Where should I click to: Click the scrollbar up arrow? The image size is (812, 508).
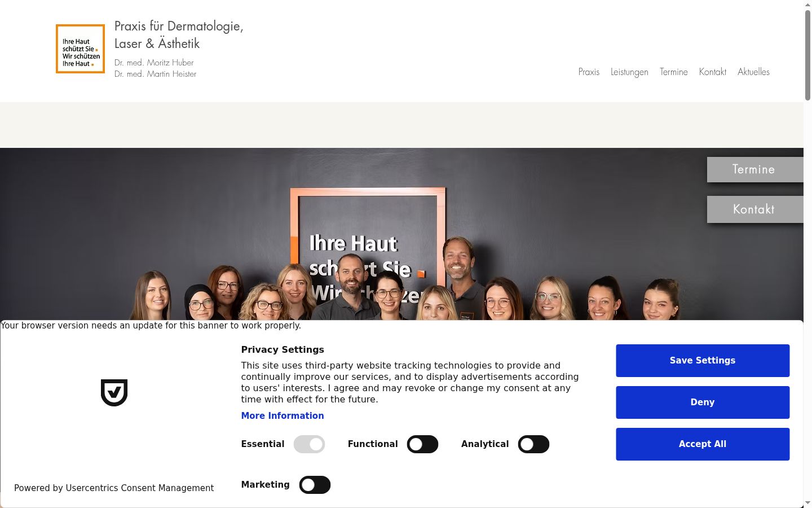[807, 5]
